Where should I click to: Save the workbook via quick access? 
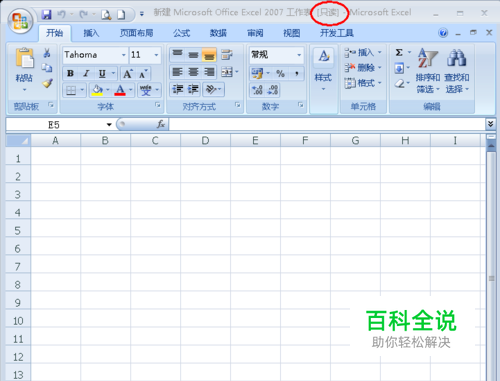[46, 14]
